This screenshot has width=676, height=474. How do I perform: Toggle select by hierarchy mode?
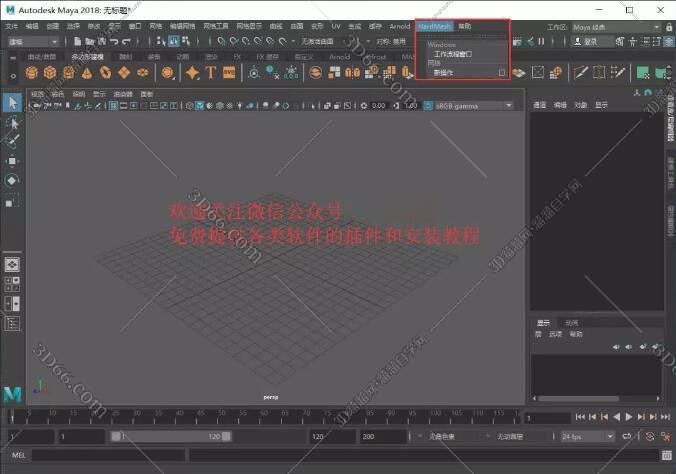pyautogui.click(x=161, y=41)
